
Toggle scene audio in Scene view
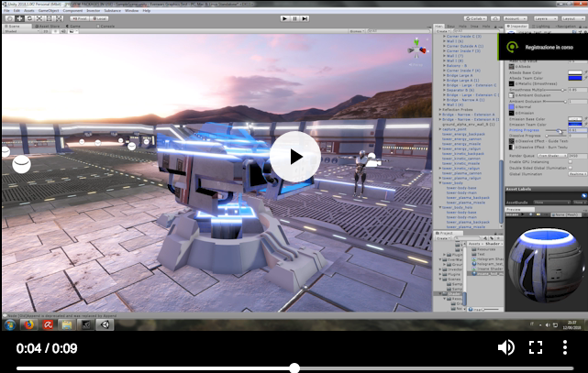click(63, 31)
